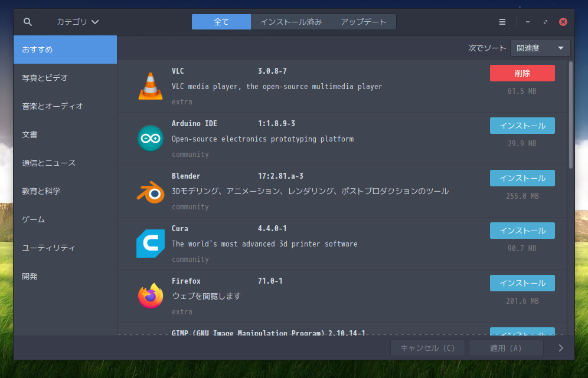
Task: Open the search magnifier icon
Action: point(27,22)
